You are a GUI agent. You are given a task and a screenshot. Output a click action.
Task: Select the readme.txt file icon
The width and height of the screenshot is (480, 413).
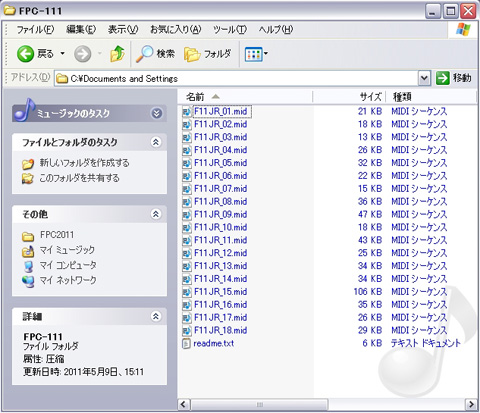[x=186, y=344]
